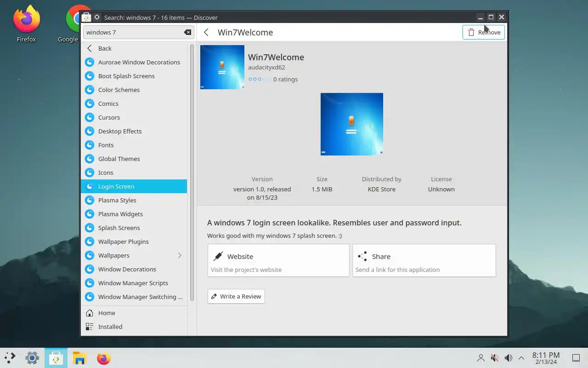
Task: Click the back arrow beside Win7Welcome title
Action: point(206,32)
